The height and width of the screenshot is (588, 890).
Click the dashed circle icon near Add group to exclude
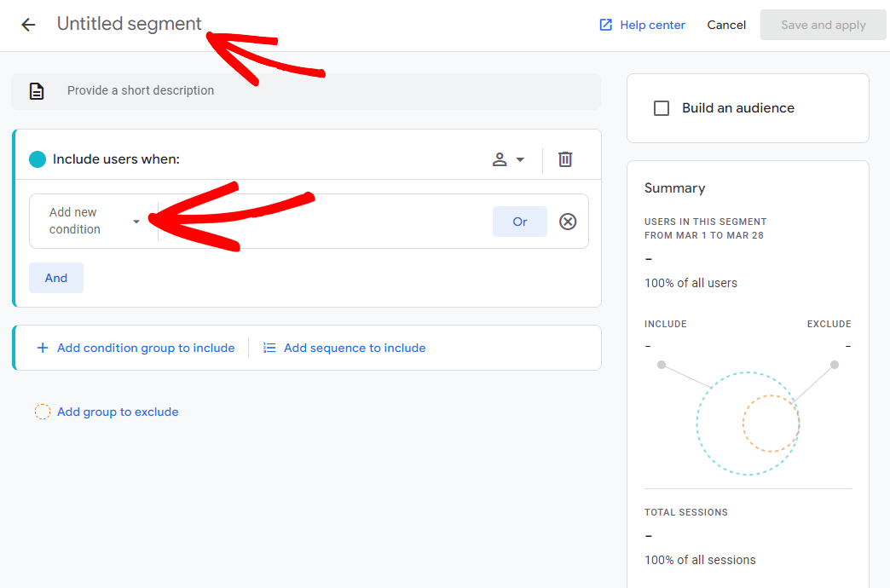(43, 412)
